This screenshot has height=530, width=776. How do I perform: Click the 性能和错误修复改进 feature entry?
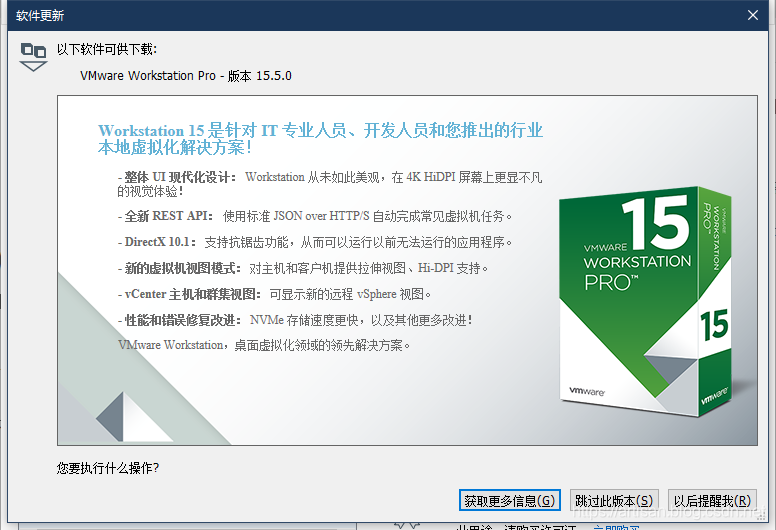295,320
